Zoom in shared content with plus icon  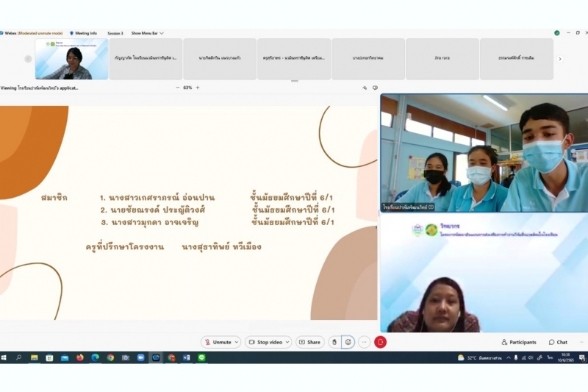point(197,88)
